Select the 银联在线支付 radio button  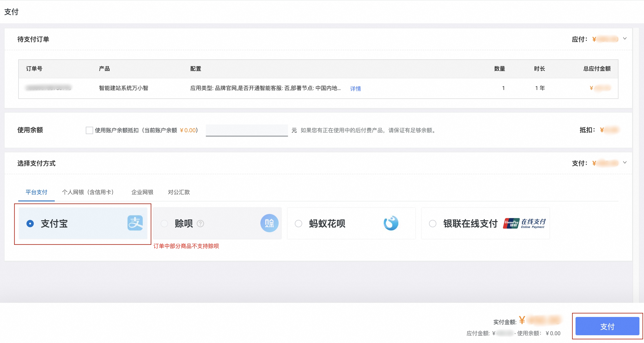point(432,224)
